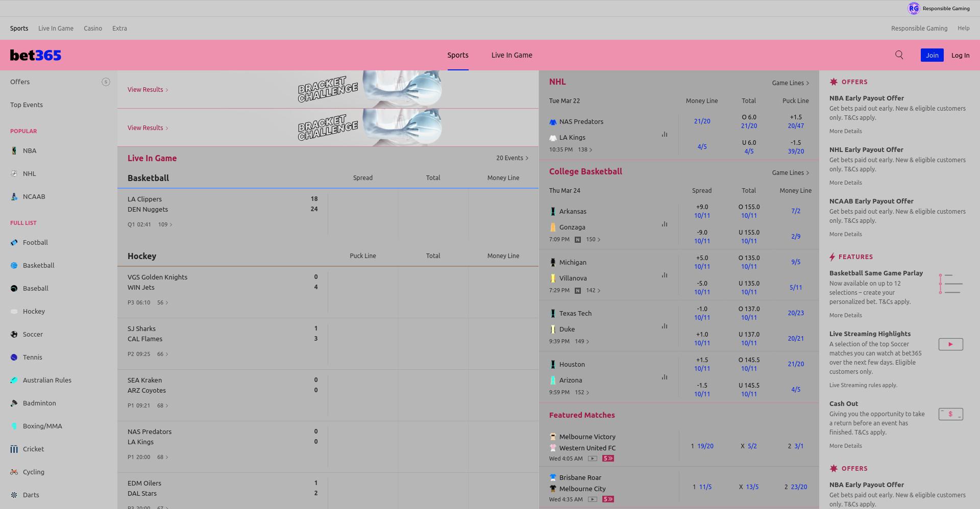Click the Darts icon
This screenshot has width=980, height=509.
14,495
